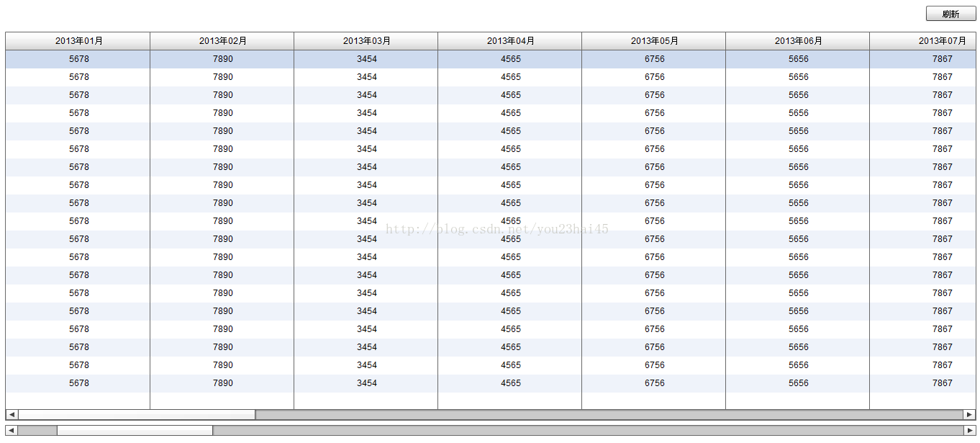Select 3454 in the highlighted blue row
This screenshot has width=980, height=443.
[367, 59]
